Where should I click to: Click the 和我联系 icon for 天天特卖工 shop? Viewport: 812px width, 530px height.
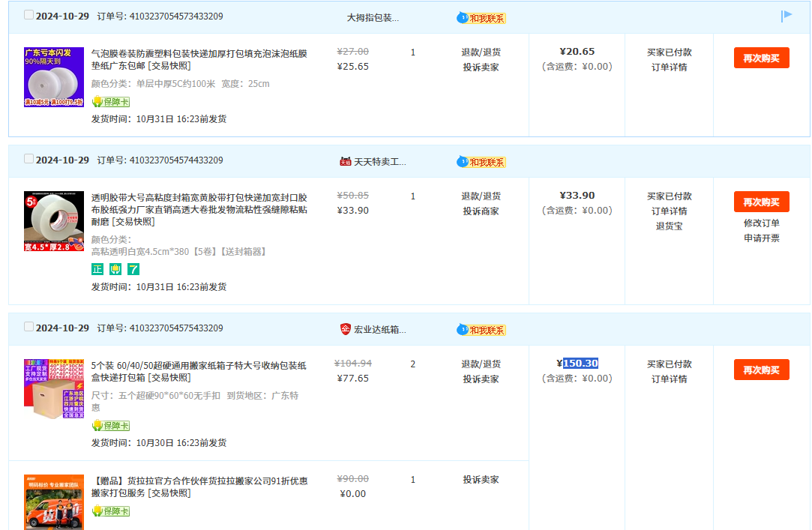481,162
